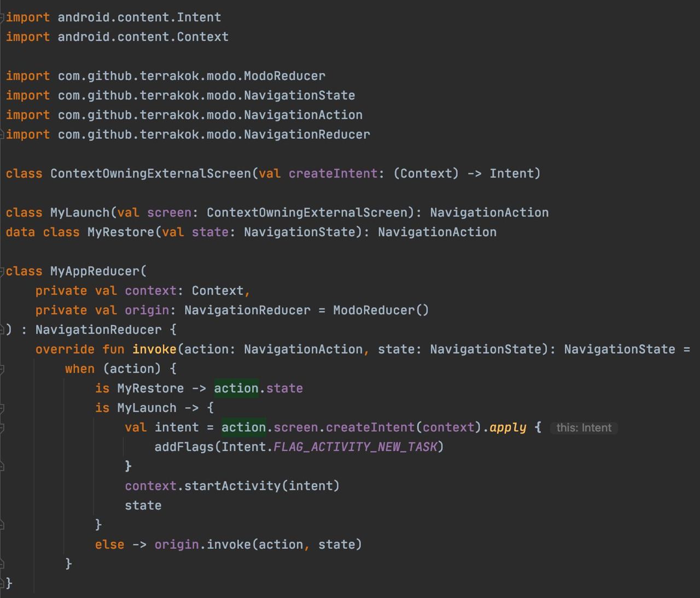Click the 'addFlags' call
700x598 pixels.
pos(184,447)
